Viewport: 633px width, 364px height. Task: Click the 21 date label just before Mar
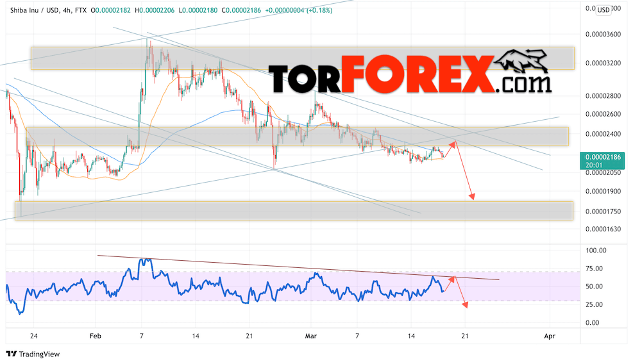(x=249, y=336)
